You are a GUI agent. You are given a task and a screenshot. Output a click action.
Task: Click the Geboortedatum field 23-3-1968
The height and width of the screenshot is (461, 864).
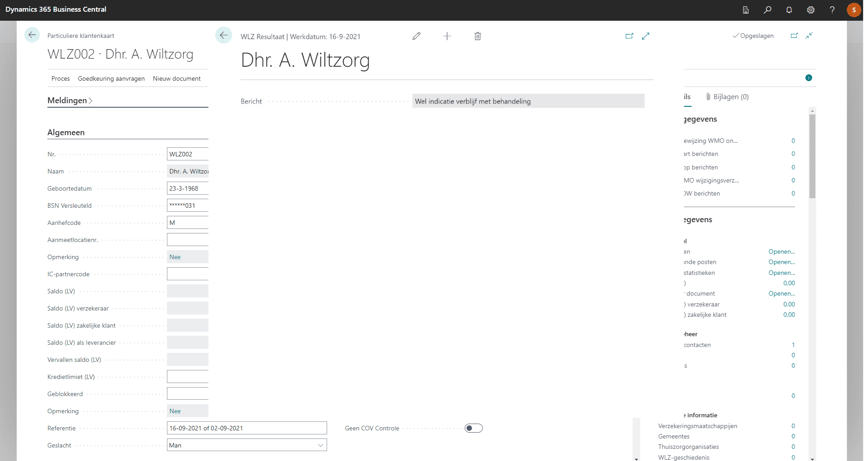187,188
